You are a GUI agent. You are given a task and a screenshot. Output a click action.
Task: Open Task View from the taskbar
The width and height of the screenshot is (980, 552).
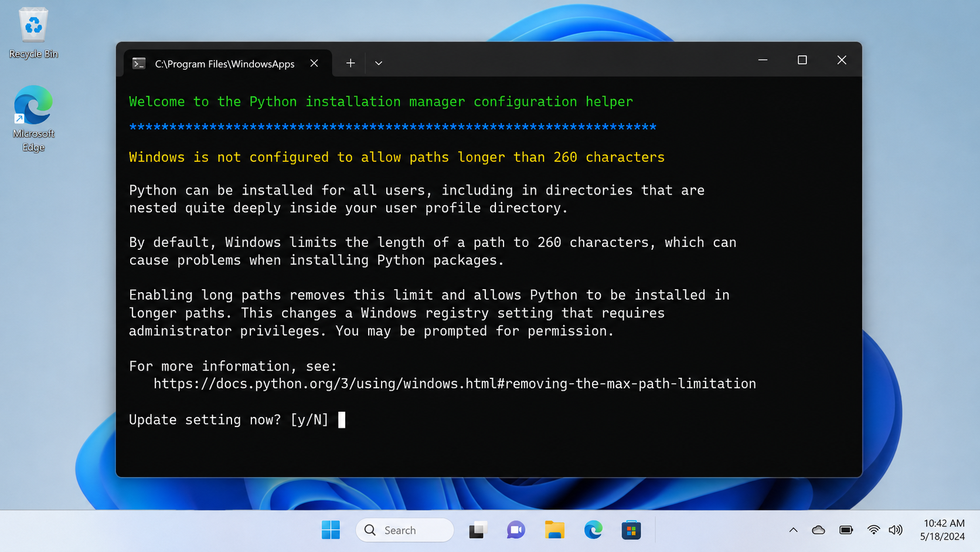click(477, 530)
